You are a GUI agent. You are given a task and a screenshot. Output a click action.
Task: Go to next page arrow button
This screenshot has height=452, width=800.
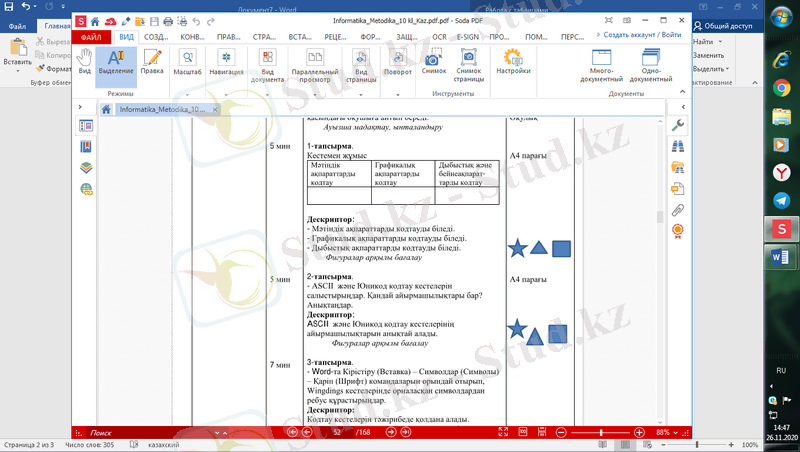[391, 432]
